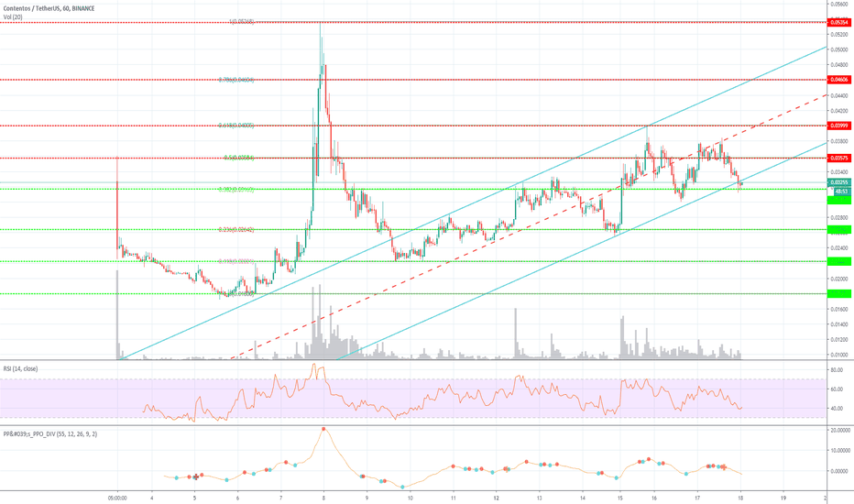Screen dimensions: 854x504
Task: Click the 20.00000 PPO scale value
Action: [840, 430]
